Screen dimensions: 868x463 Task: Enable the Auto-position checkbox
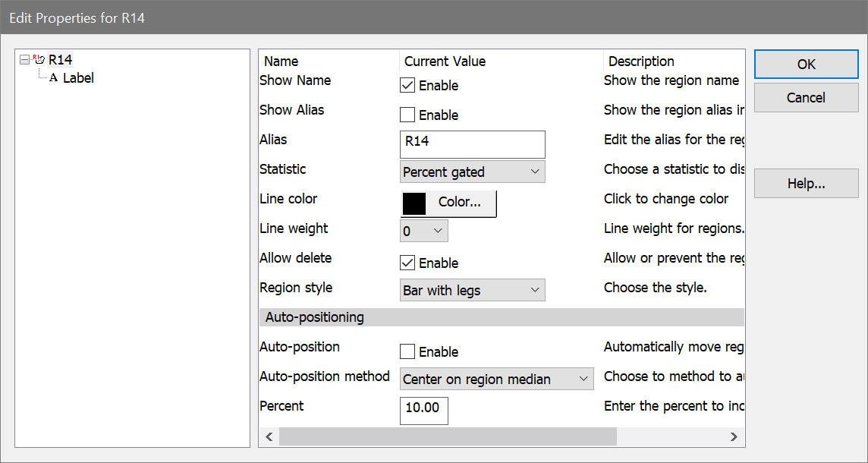[407, 352]
